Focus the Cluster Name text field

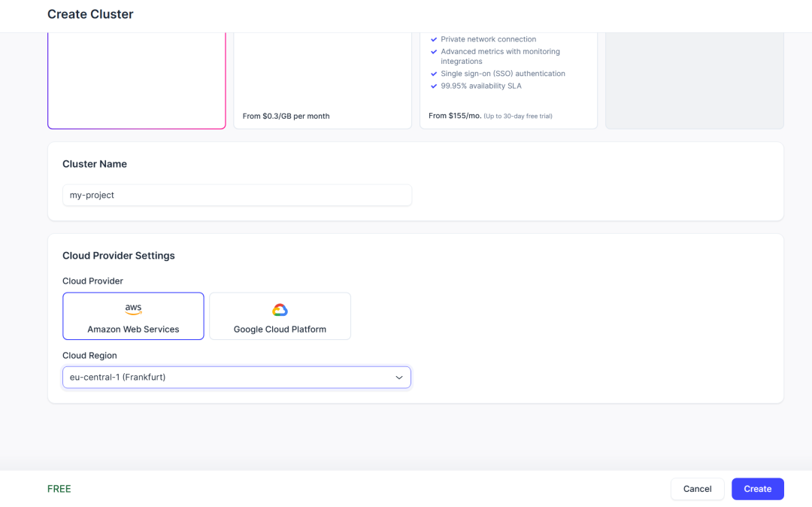tap(237, 195)
